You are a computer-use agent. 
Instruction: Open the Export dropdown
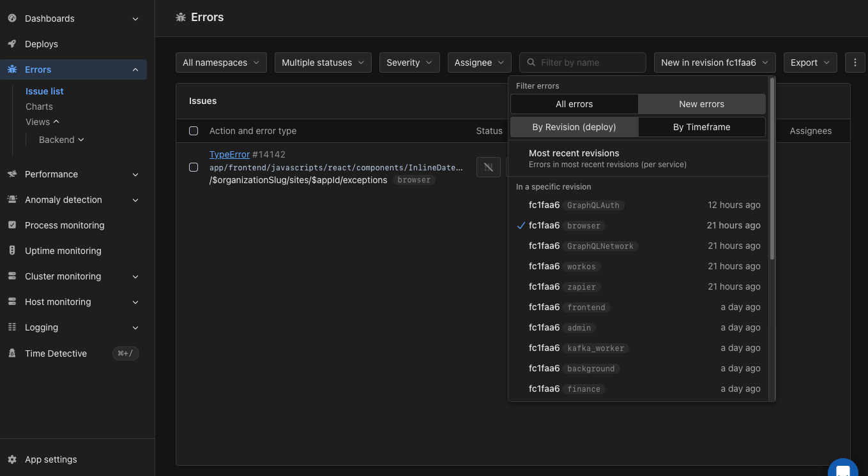[811, 63]
